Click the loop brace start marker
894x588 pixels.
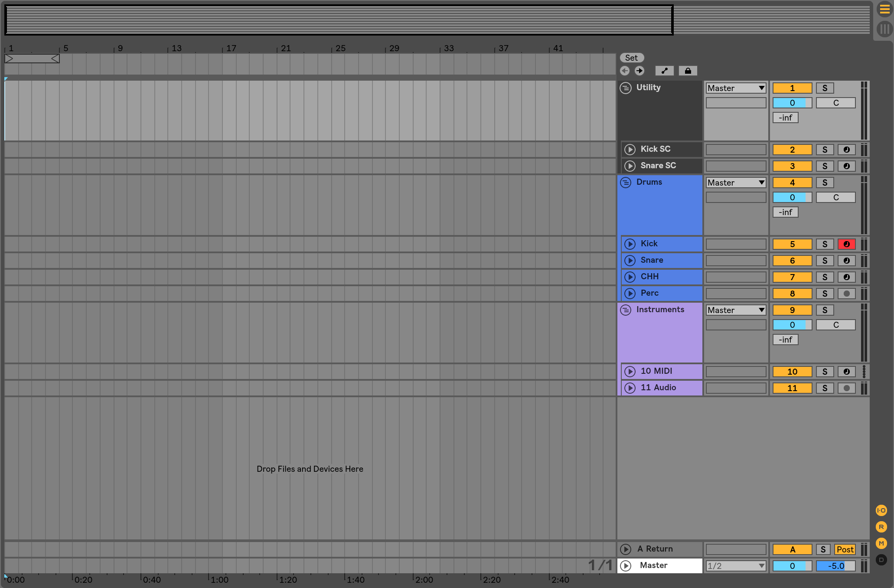pos(9,59)
